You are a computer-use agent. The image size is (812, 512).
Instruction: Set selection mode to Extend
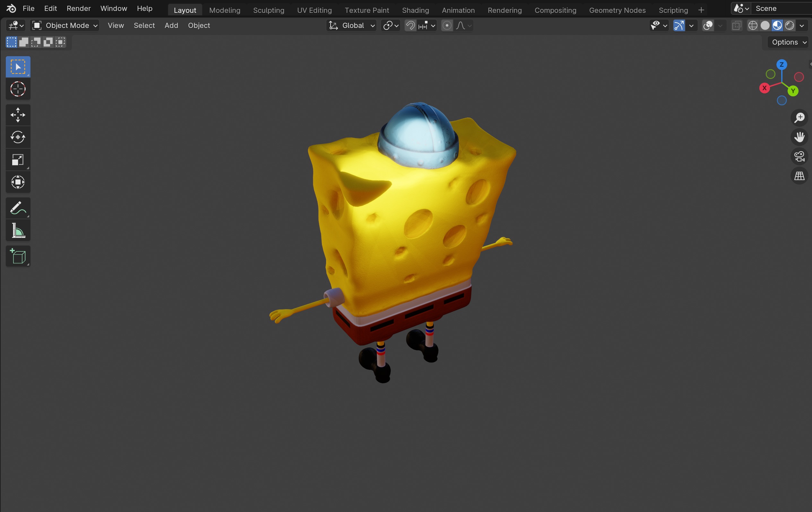point(24,42)
